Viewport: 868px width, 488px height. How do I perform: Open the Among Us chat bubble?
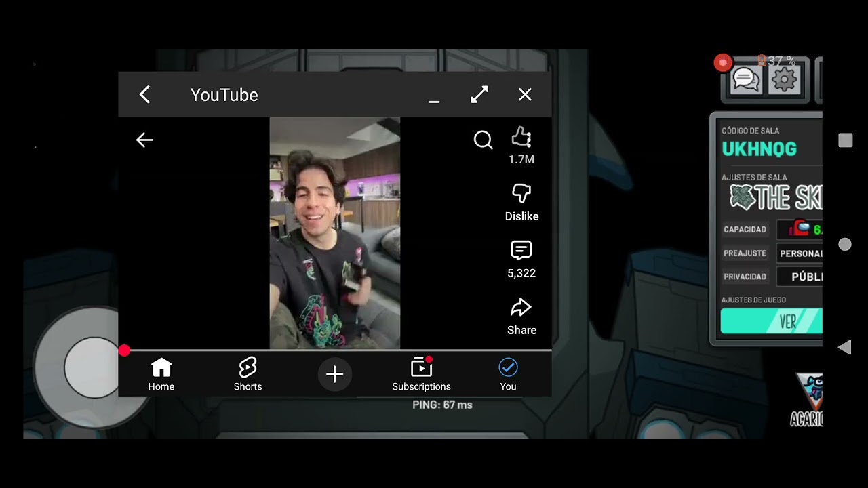(747, 80)
